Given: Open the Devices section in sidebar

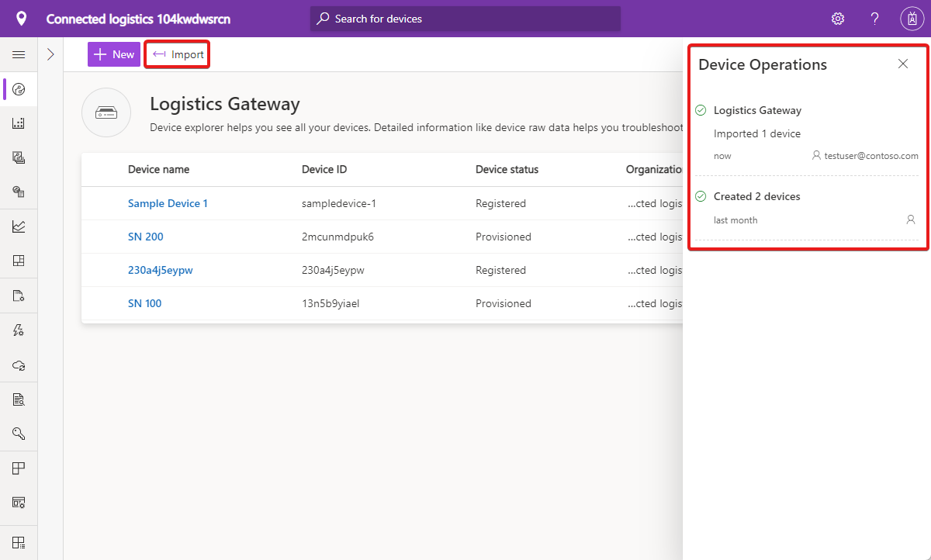Looking at the screenshot, I should click(x=19, y=89).
